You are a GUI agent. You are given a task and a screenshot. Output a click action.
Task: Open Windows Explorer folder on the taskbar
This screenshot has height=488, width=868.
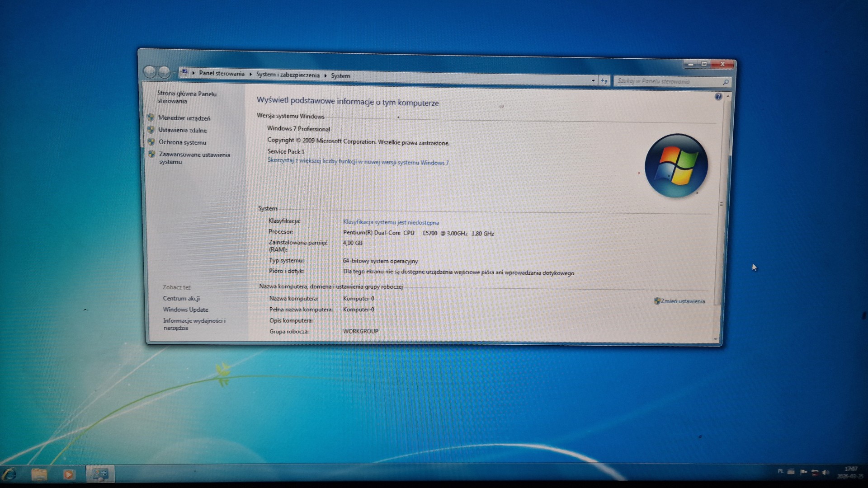pos(39,474)
